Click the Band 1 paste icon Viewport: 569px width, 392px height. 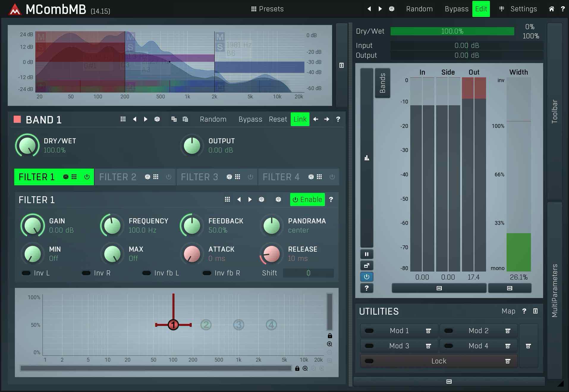185,119
